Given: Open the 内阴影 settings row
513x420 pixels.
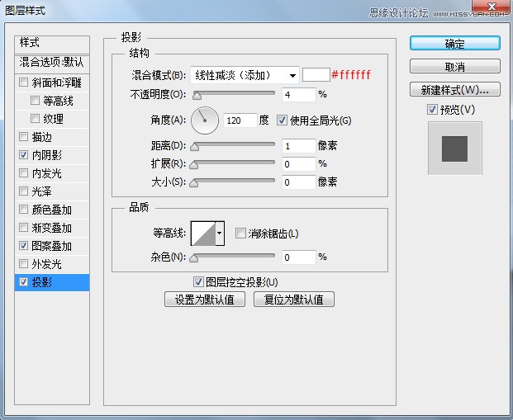Looking at the screenshot, I should [52, 155].
